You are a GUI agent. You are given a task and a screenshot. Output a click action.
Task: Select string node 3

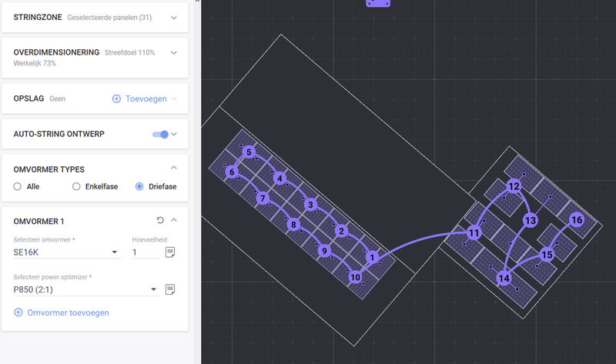(311, 205)
